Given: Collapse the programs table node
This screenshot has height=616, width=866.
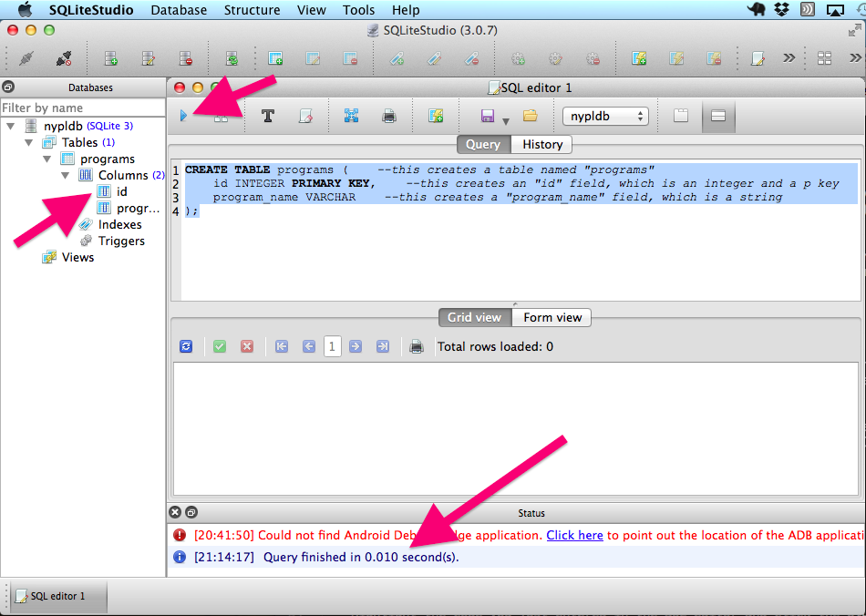Looking at the screenshot, I should pyautogui.click(x=47, y=159).
